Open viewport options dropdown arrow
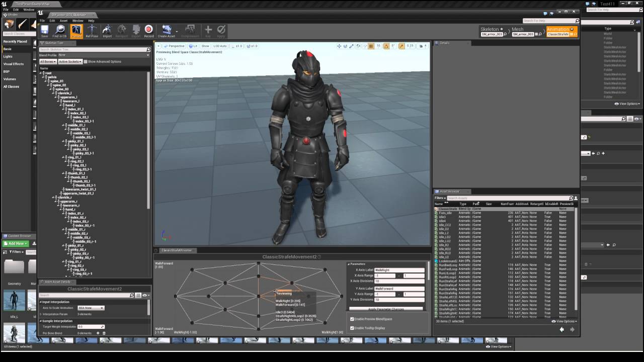This screenshot has height=362, width=644. (158, 46)
